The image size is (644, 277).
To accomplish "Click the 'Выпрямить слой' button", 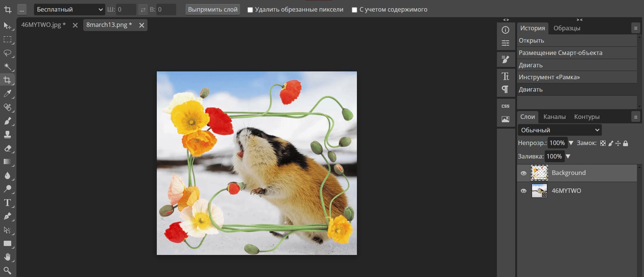I will tap(213, 10).
